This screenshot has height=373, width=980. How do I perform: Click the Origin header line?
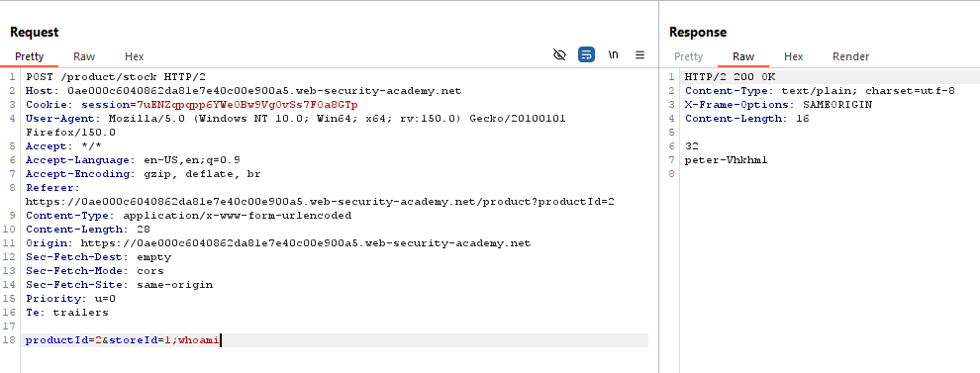tap(278, 243)
